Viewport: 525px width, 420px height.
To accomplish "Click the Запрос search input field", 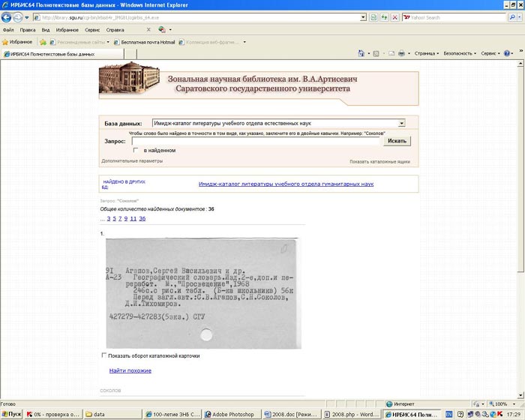I will coord(256,141).
